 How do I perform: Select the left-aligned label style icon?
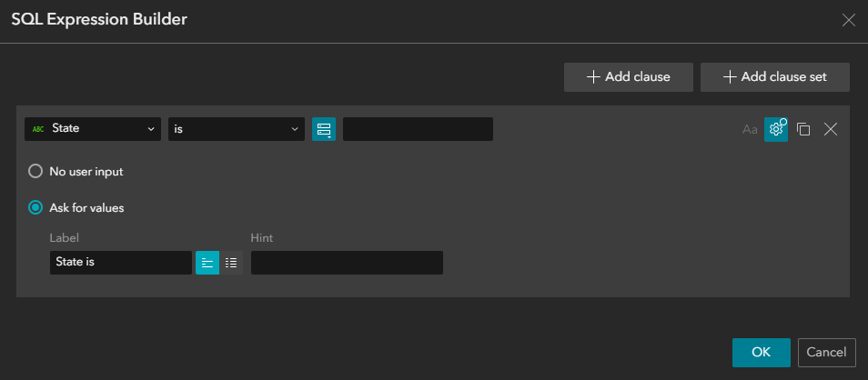pos(207,263)
